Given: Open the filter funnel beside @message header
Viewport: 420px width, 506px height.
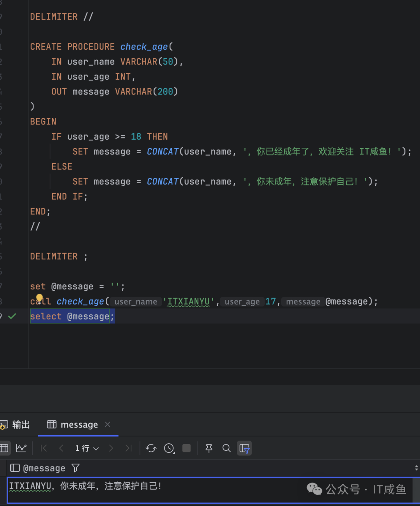Looking at the screenshot, I should (75, 468).
